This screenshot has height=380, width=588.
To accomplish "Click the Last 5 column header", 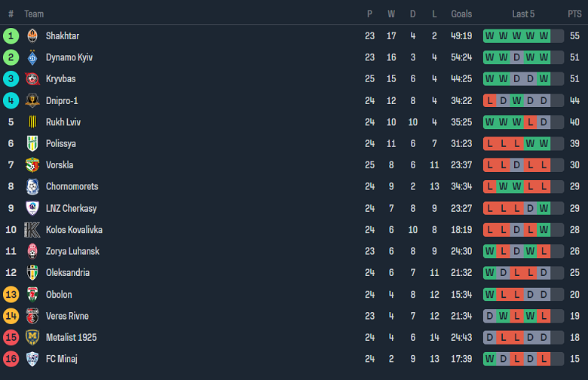I will 523,14.
